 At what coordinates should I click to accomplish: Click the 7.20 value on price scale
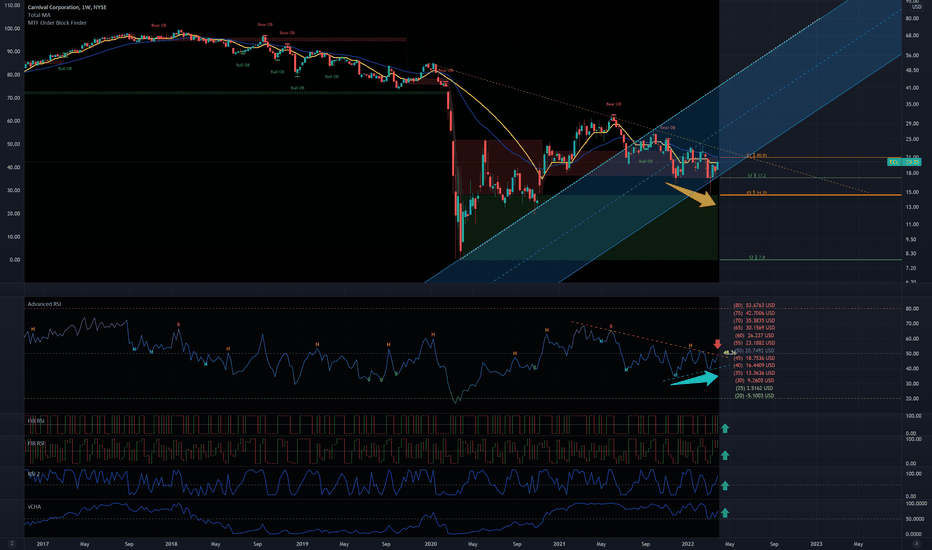point(911,268)
